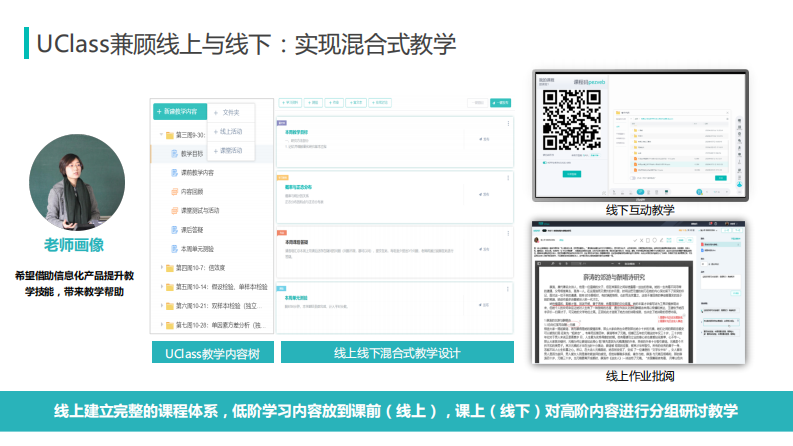This screenshot has width=793, height=446.
Task: Choose 课堂活动 from the new content menu
Action: (x=231, y=151)
